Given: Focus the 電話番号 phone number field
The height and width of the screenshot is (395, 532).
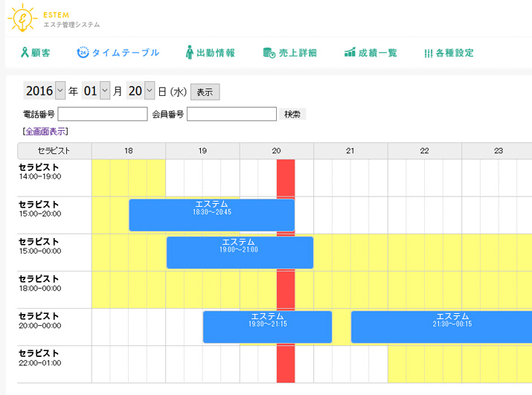Looking at the screenshot, I should [103, 114].
